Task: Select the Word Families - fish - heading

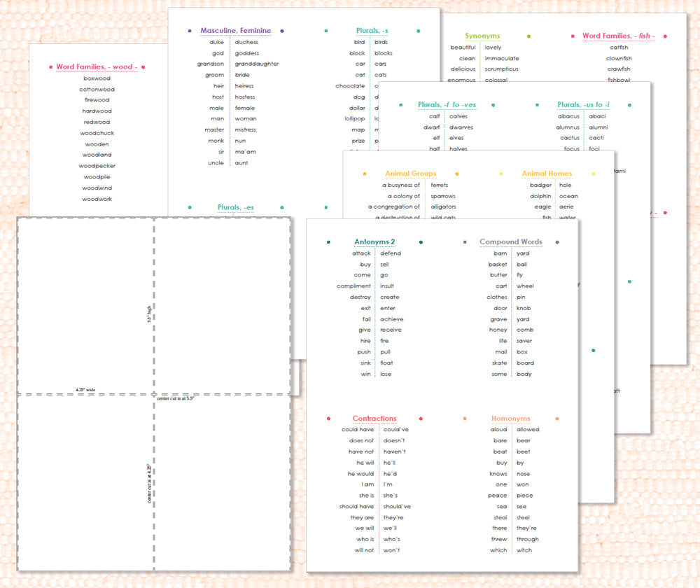Action: tap(619, 36)
